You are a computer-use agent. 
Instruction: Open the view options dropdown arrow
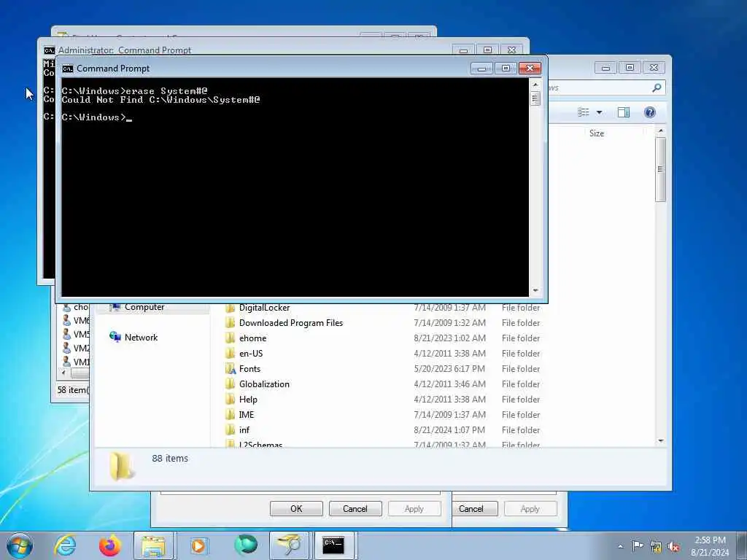pos(600,112)
